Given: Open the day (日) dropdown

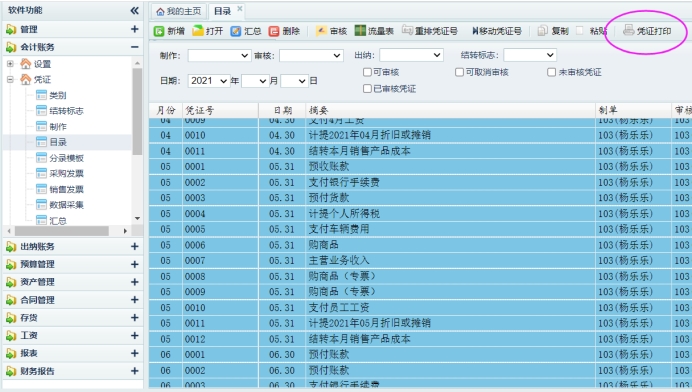Looking at the screenshot, I should [x=294, y=81].
